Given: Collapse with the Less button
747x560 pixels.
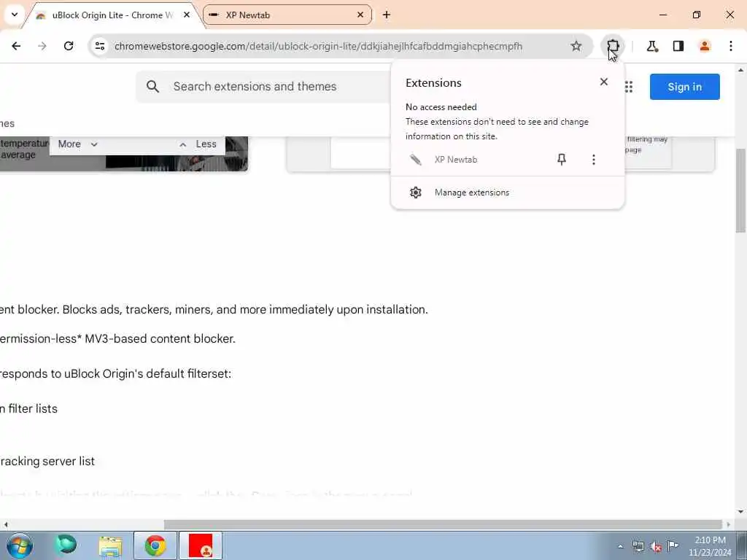Looking at the screenshot, I should 198,144.
